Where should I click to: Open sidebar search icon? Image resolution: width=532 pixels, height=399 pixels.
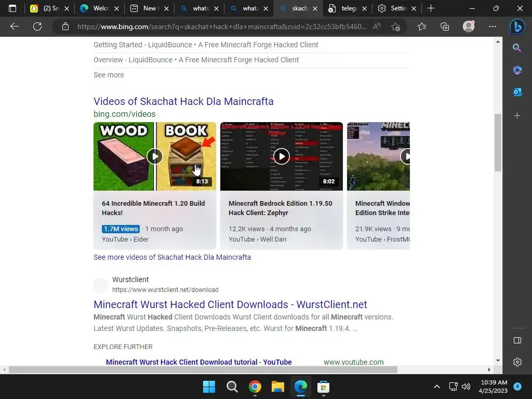click(517, 48)
